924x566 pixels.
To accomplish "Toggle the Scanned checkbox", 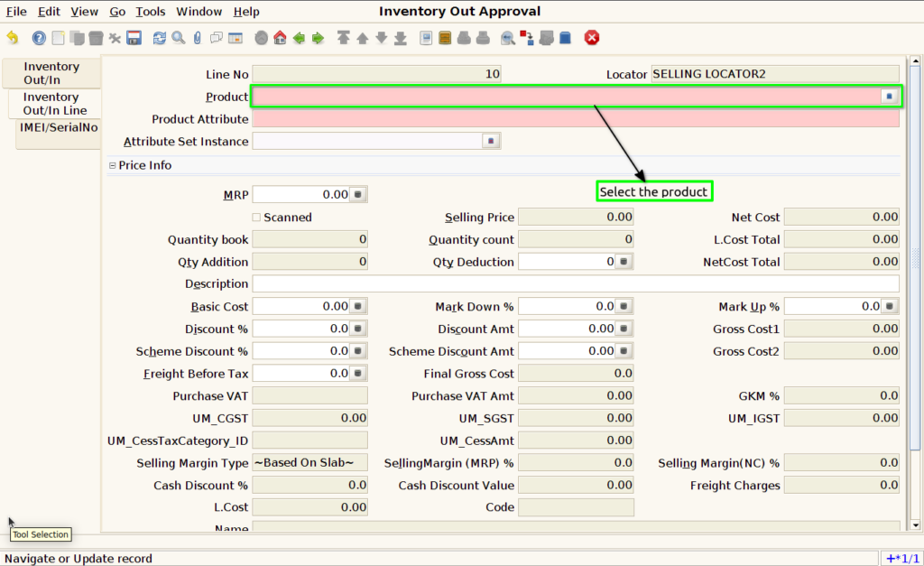I will pos(256,218).
